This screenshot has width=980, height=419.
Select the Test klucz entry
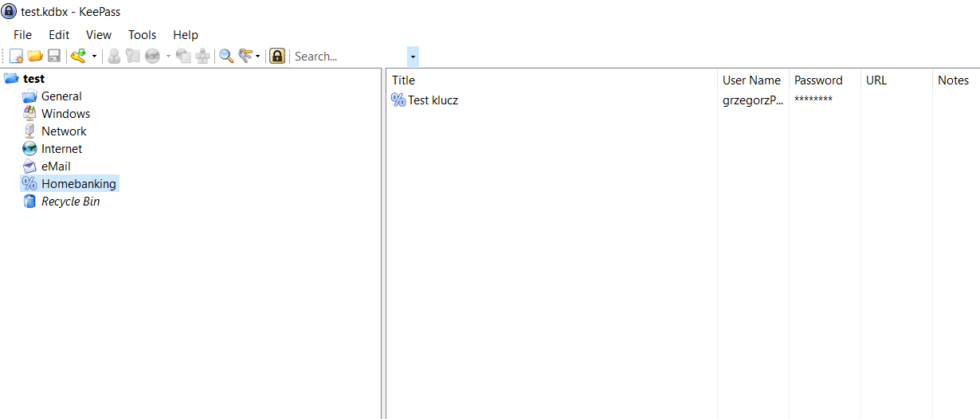[x=433, y=100]
